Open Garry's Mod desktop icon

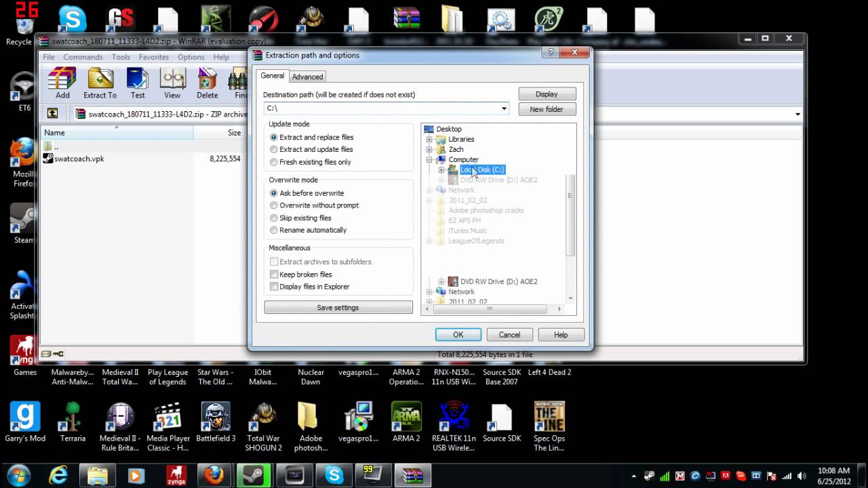(25, 422)
